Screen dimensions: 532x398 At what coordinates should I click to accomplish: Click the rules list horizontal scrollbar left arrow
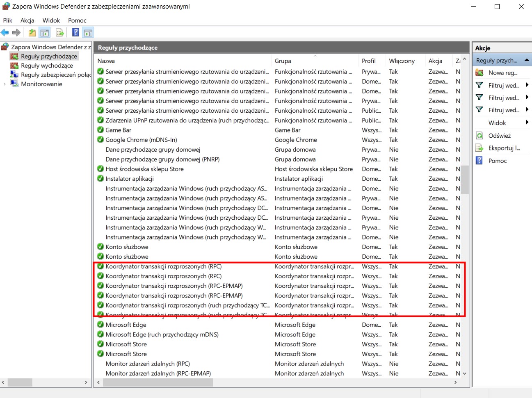[x=98, y=382]
